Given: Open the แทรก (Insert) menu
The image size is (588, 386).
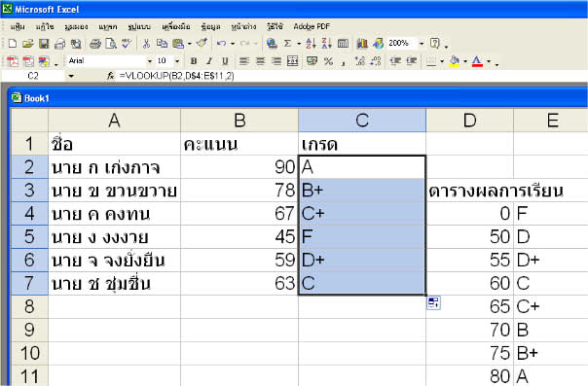Looking at the screenshot, I should coord(108,26).
